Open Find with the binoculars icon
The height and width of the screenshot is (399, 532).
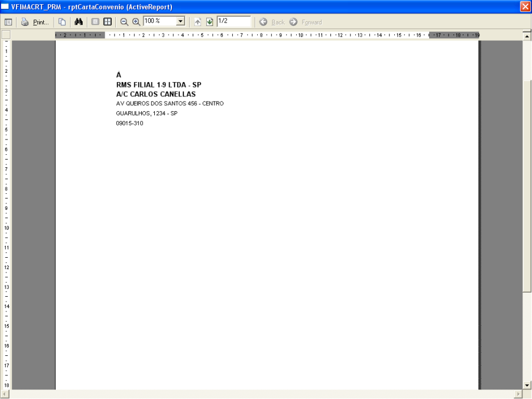[79, 22]
